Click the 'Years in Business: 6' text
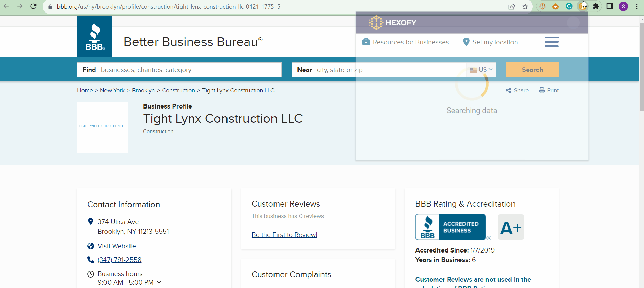Screen dimensions: 644x288 (x=445, y=260)
